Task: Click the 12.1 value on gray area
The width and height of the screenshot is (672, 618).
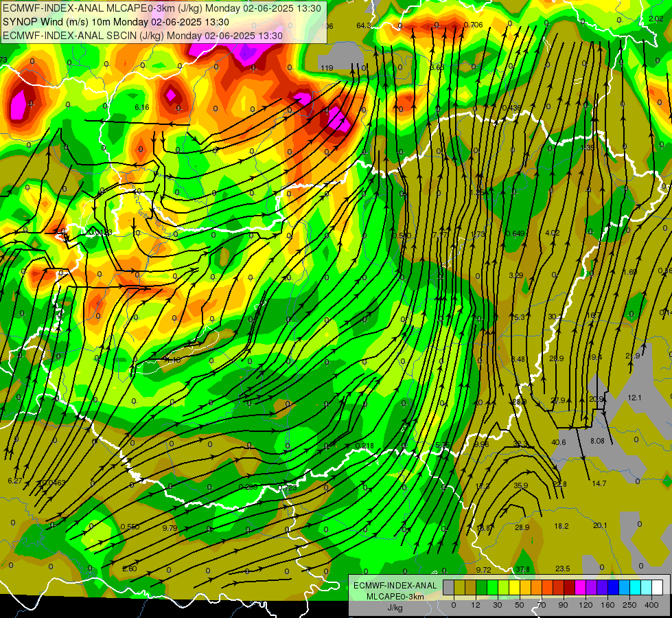Action: coord(634,398)
